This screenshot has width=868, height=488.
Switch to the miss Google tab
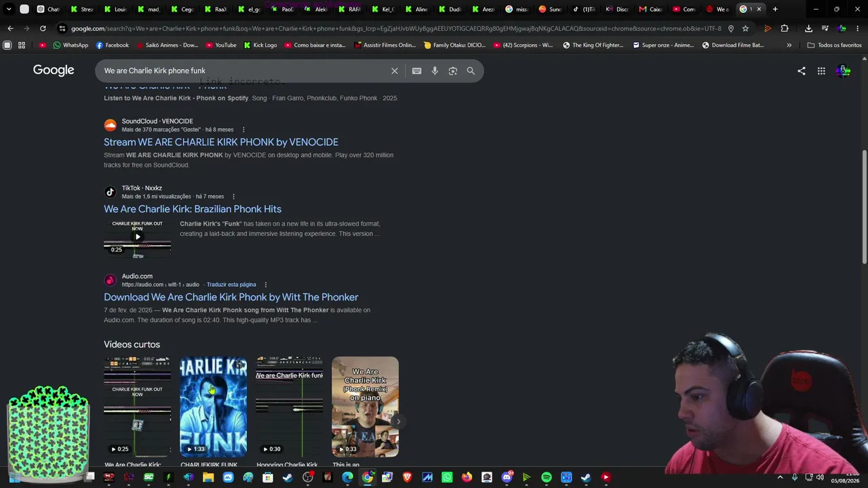click(517, 9)
